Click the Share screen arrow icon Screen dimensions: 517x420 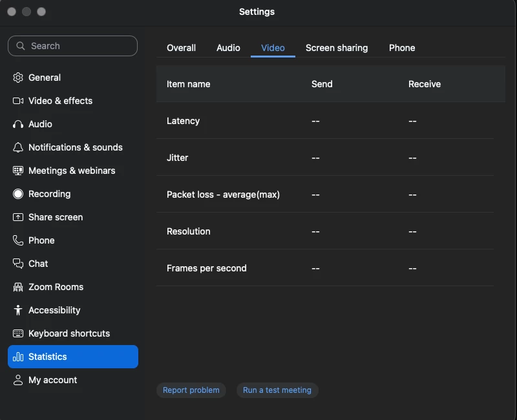pos(18,217)
